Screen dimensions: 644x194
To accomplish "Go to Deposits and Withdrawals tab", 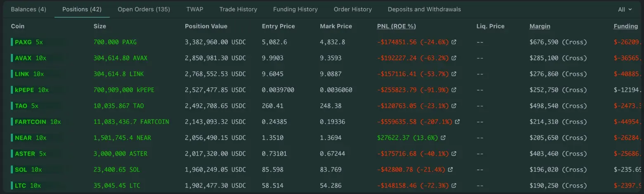I will (424, 9).
